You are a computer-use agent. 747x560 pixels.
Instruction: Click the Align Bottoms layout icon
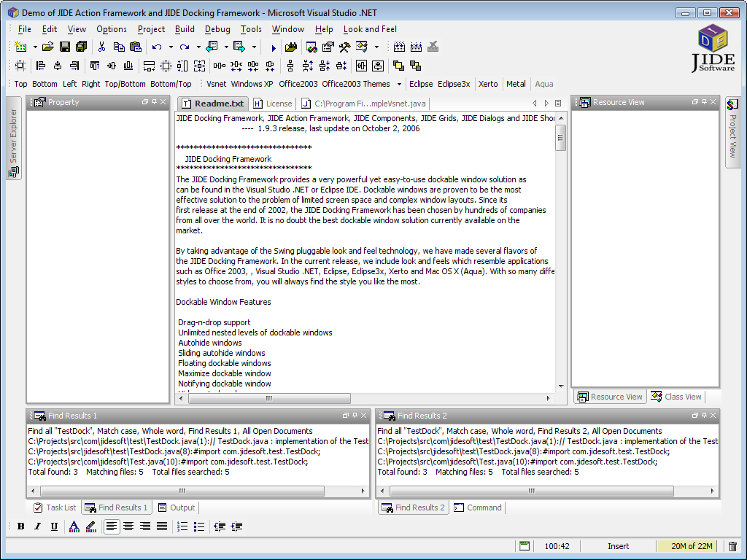(128, 66)
